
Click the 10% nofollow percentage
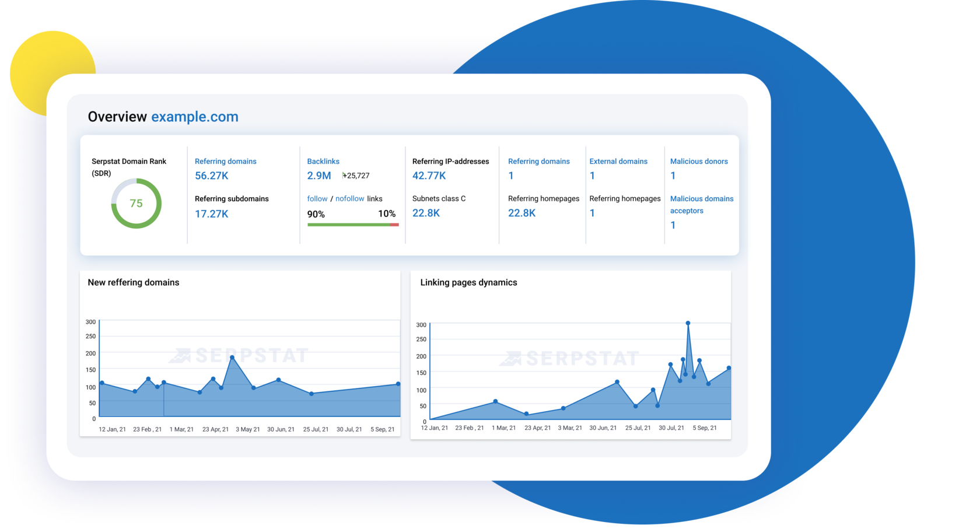click(387, 214)
